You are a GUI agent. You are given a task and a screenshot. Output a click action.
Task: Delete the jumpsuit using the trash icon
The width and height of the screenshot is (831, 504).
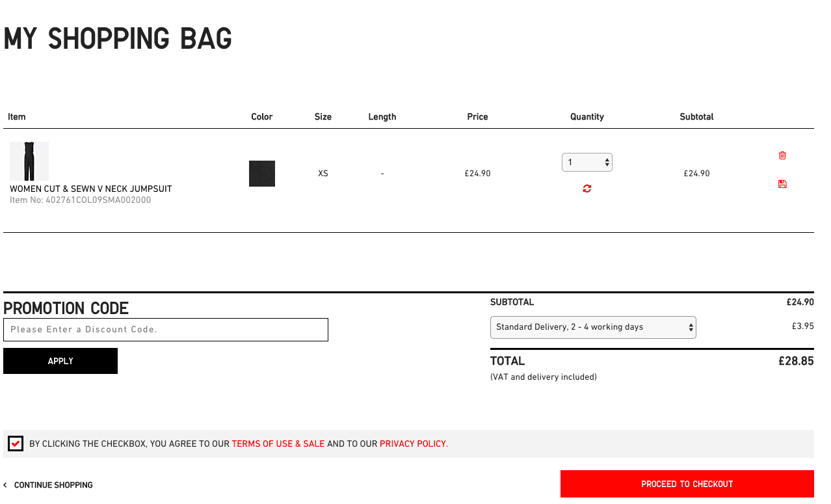pos(782,155)
